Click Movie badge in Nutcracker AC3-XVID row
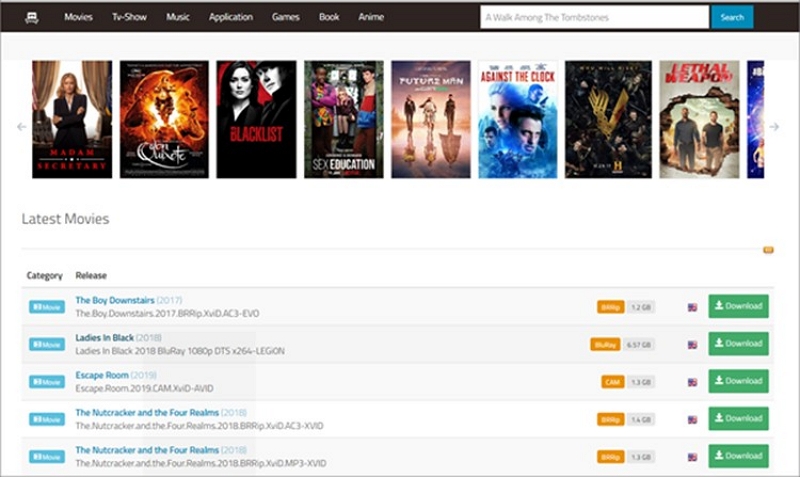Screen dimensions: 800x477 47,419
